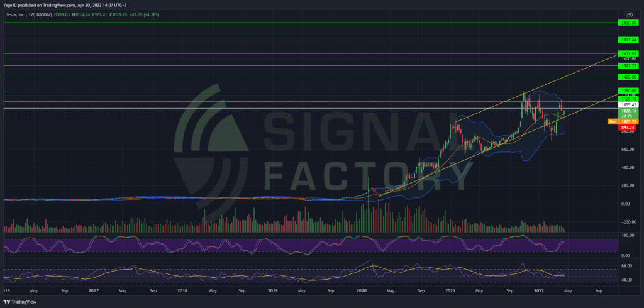Click the 600.00 axis price value

628,150
